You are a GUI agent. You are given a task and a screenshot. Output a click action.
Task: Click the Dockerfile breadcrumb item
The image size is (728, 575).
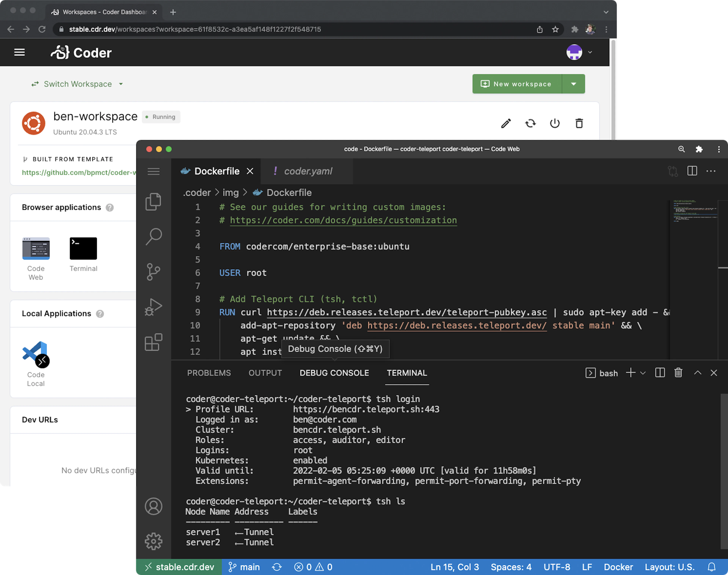(x=282, y=192)
